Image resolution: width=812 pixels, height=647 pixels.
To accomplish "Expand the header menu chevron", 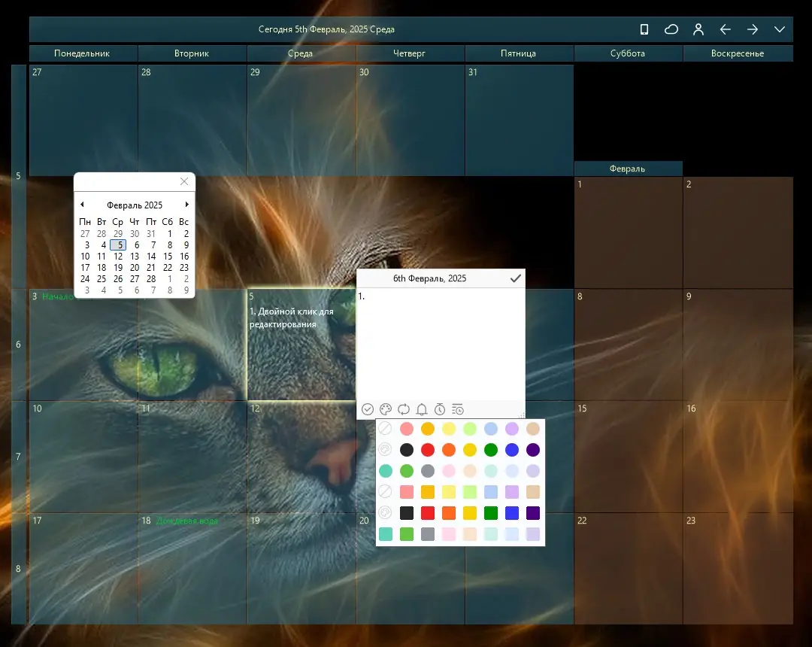I will tap(780, 29).
